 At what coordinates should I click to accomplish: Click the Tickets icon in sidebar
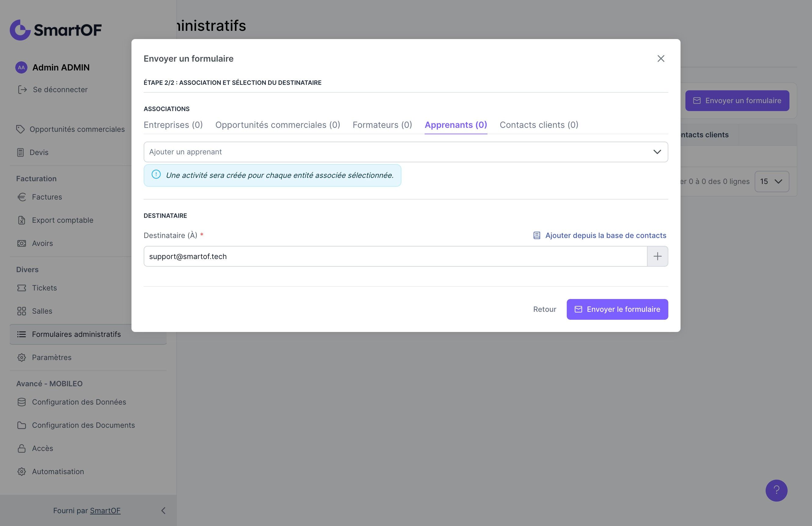(x=21, y=288)
